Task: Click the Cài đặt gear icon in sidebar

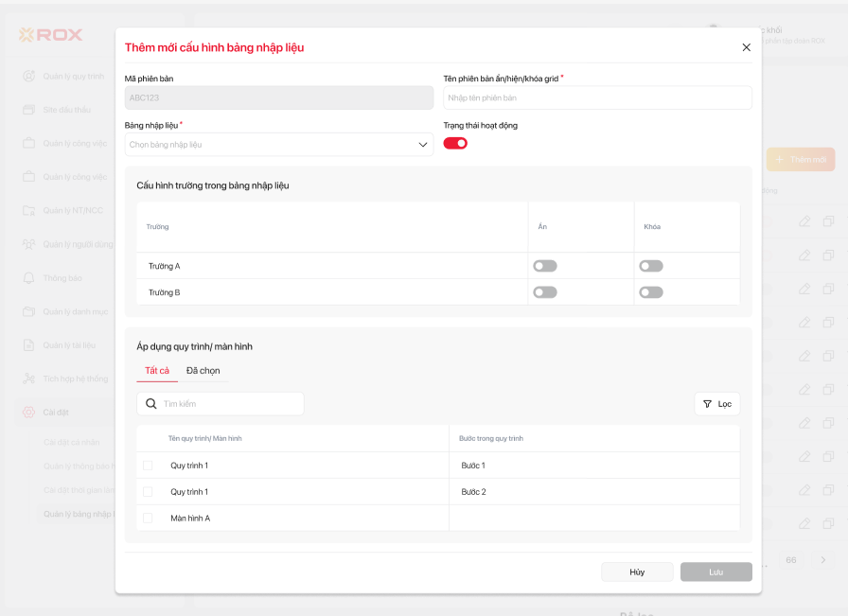Action: tap(29, 412)
